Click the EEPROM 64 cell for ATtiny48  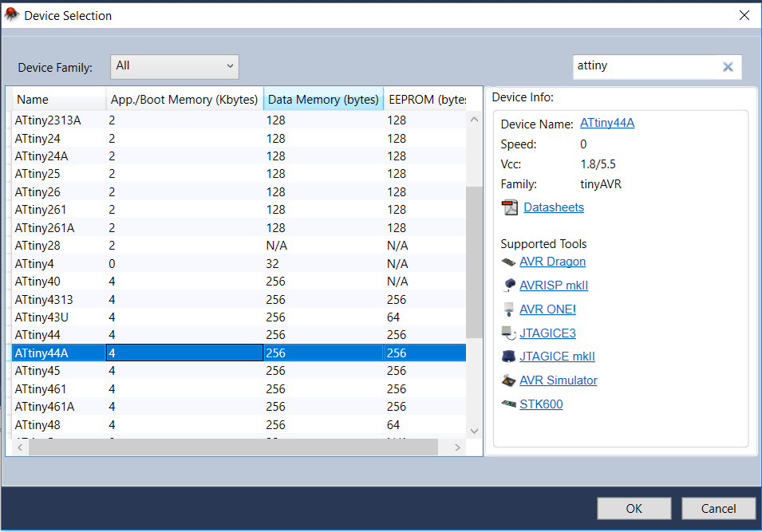(424, 425)
